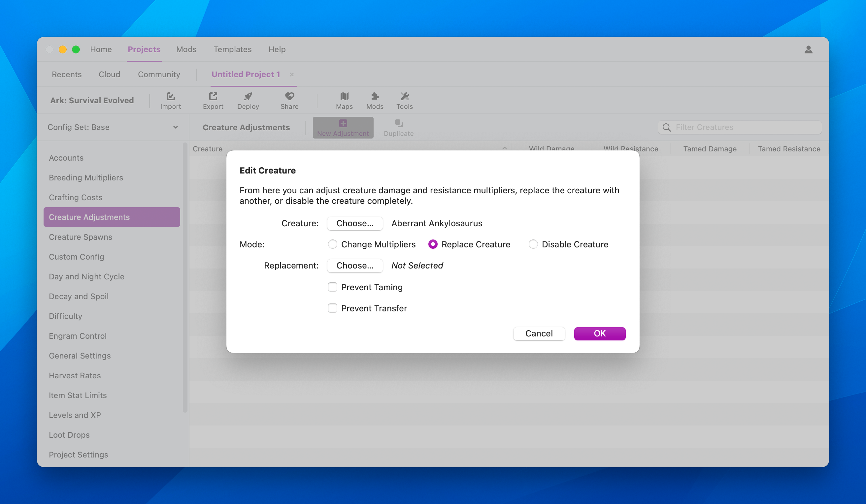Select the Disable Creature radio button
The width and height of the screenshot is (866, 504).
click(533, 244)
